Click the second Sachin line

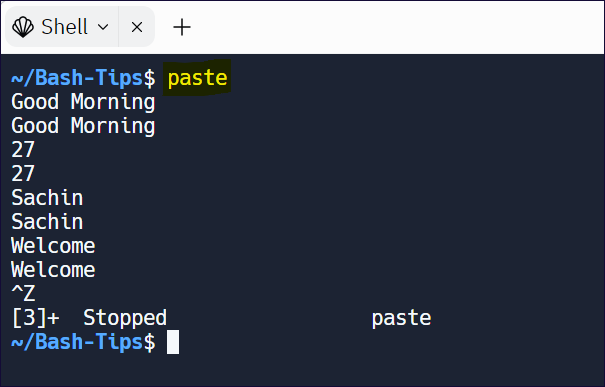[47, 221]
